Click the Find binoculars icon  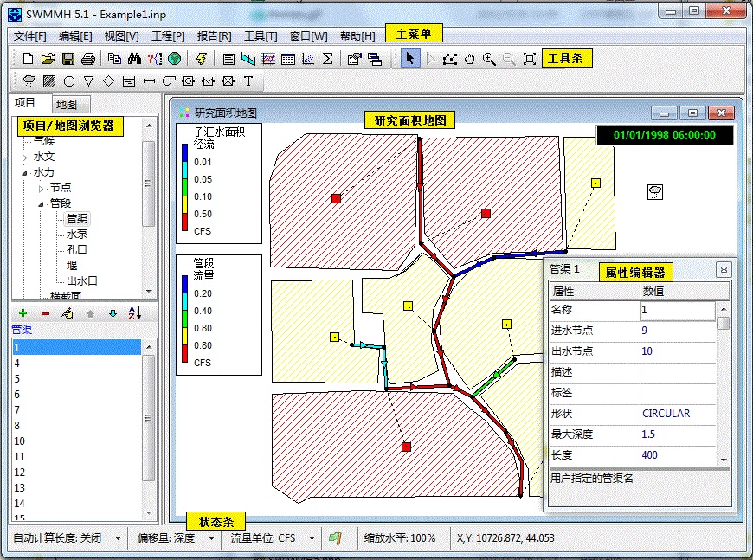[x=134, y=59]
